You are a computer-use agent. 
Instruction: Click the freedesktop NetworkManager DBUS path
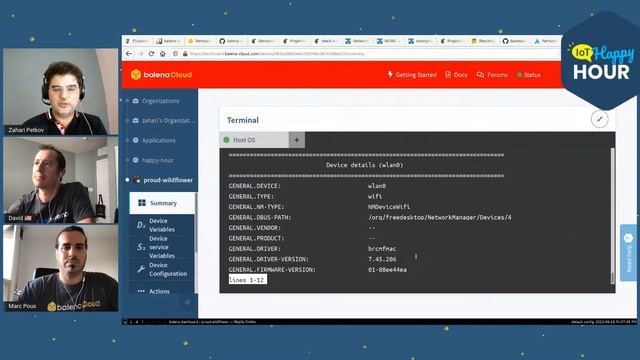coord(440,218)
